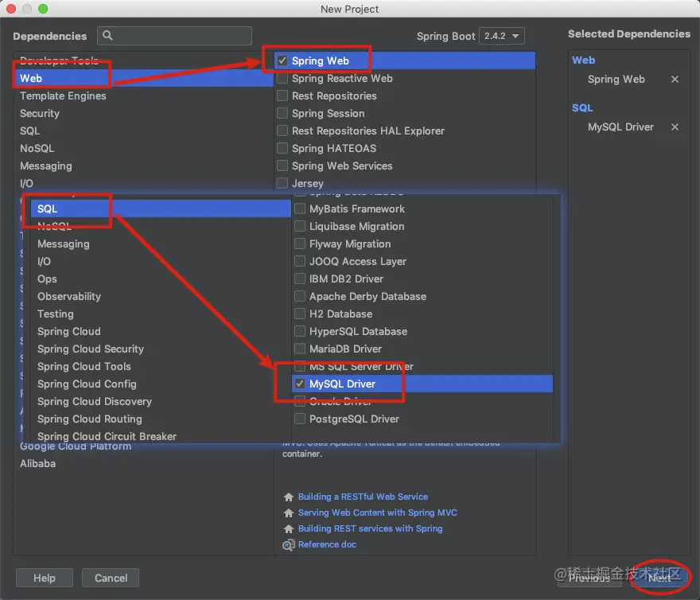Check the Jersey checkbox
This screenshot has height=600, width=700.
click(282, 183)
